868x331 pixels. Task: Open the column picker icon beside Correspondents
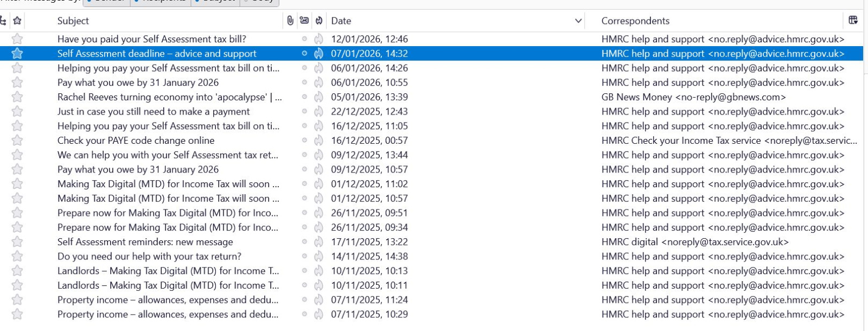click(853, 20)
